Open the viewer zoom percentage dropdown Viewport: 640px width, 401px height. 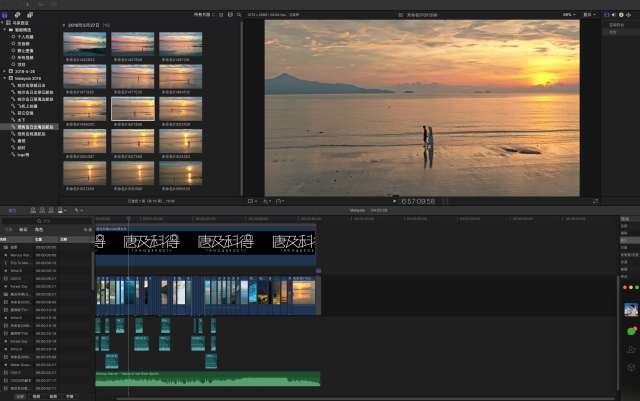click(x=568, y=15)
